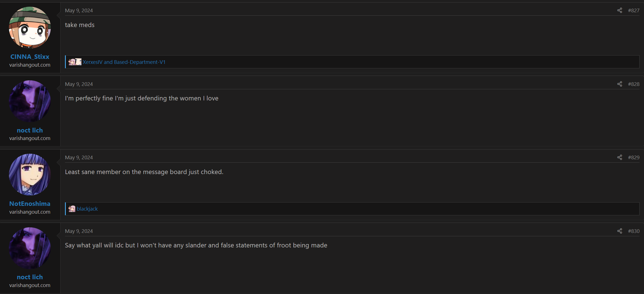Viewport: 644px width, 294px height.
Task: Open noct lich username on post #828
Action: [30, 130]
